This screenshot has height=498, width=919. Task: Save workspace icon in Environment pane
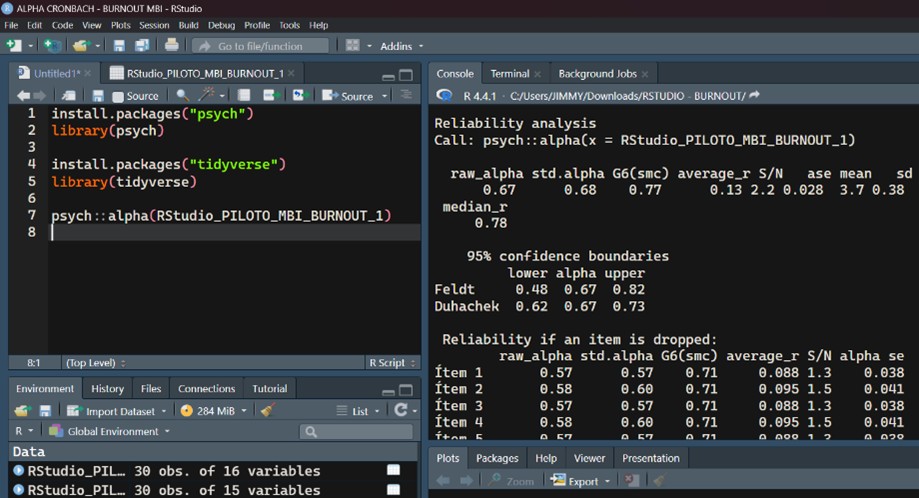coord(45,411)
